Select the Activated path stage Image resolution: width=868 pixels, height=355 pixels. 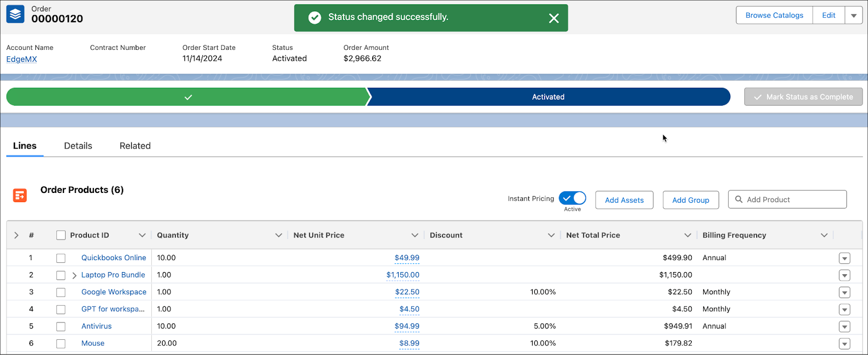pos(548,97)
